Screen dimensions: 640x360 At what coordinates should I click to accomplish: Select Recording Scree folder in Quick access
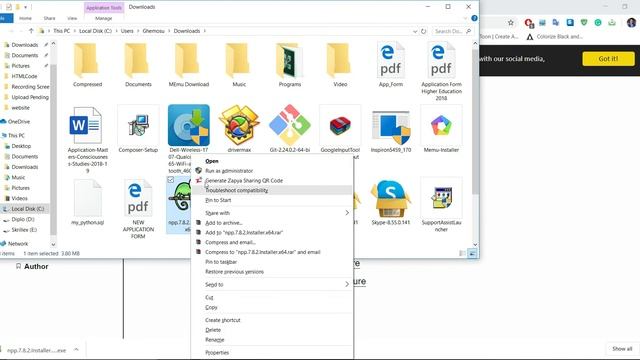click(30, 87)
